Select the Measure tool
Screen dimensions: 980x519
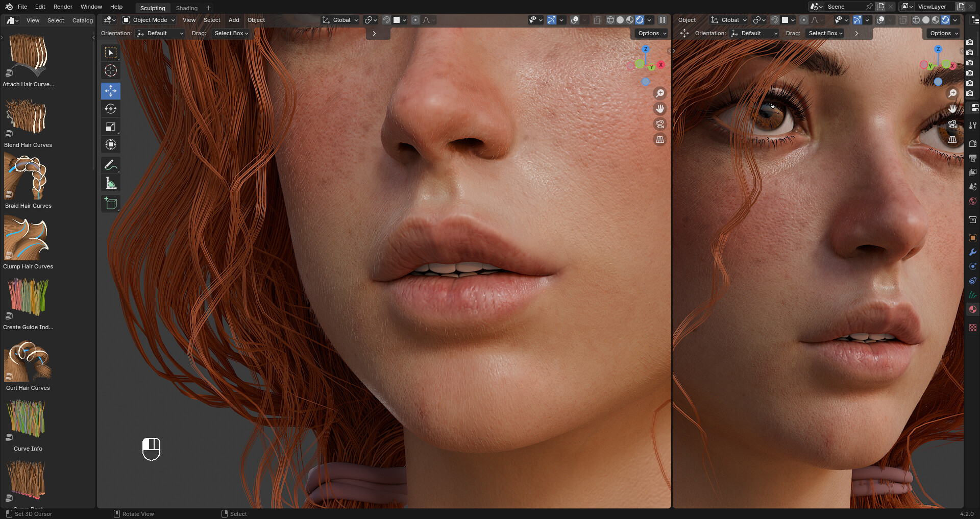pyautogui.click(x=111, y=183)
